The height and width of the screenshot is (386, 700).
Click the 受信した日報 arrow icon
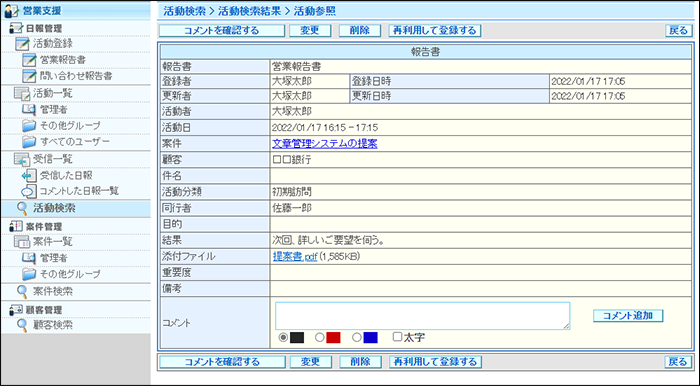point(29,175)
